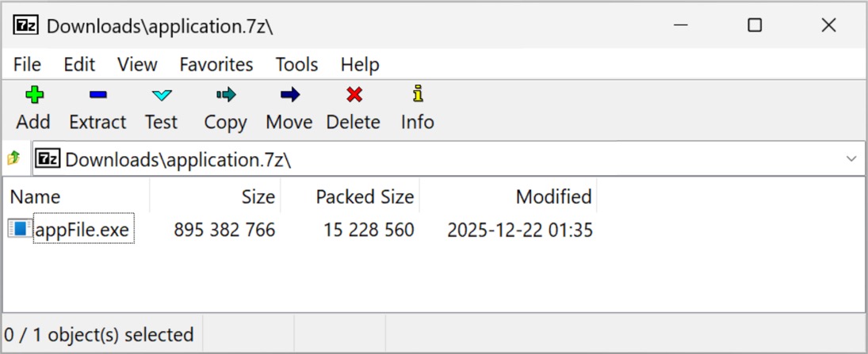
Task: Click the Test checkmark arrow icon
Action: [x=161, y=95]
